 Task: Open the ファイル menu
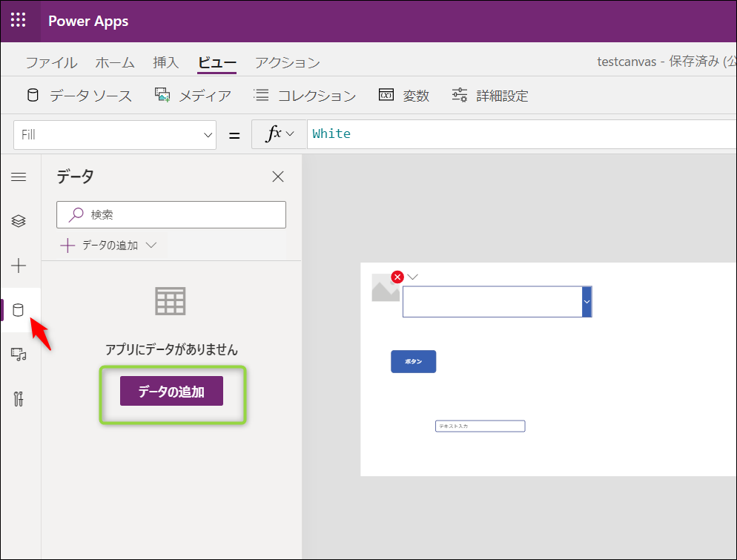[x=52, y=62]
